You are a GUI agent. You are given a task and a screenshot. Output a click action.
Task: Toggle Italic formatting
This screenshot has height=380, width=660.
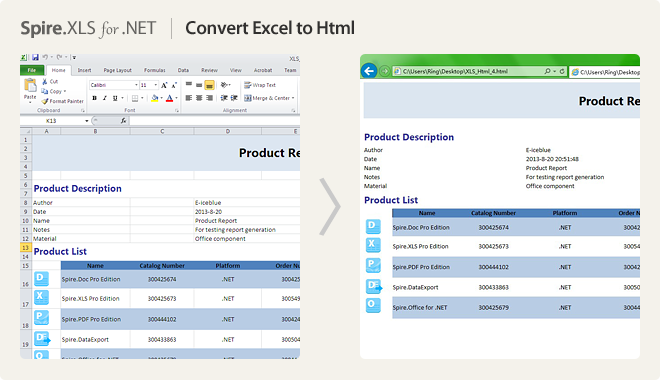pos(104,98)
